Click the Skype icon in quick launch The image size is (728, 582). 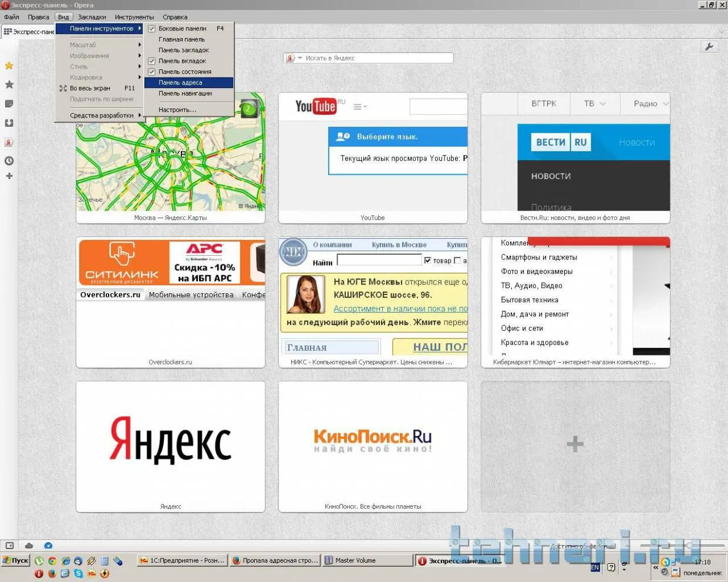coord(78,573)
